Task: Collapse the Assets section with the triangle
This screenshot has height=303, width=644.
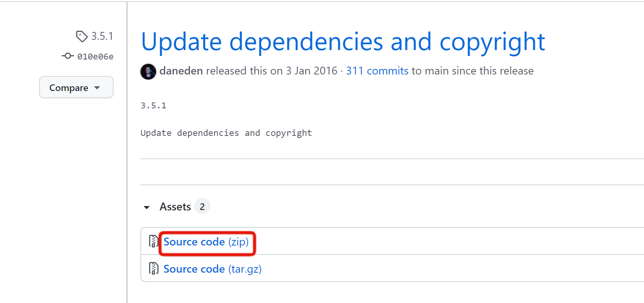Action: (147, 207)
